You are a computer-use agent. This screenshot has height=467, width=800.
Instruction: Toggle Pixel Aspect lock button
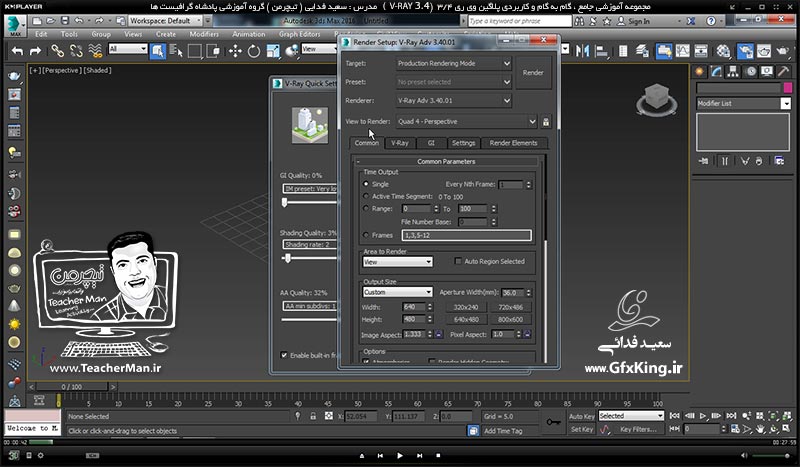pos(528,334)
